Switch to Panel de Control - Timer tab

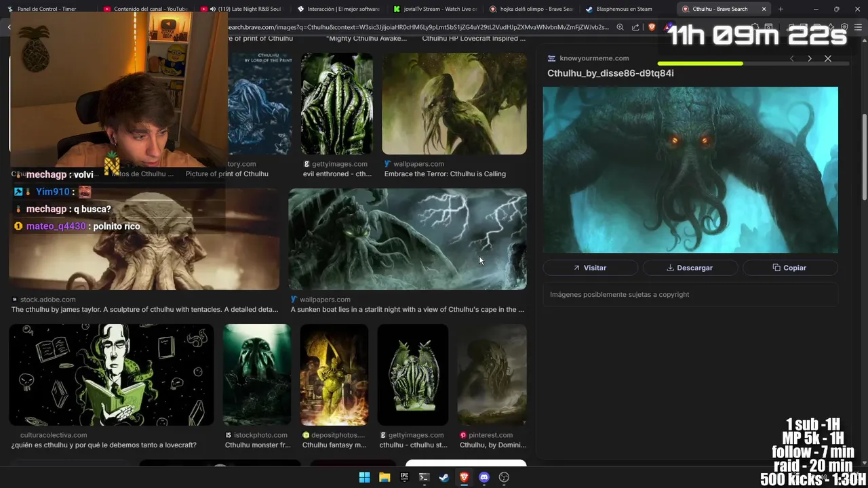(47, 9)
